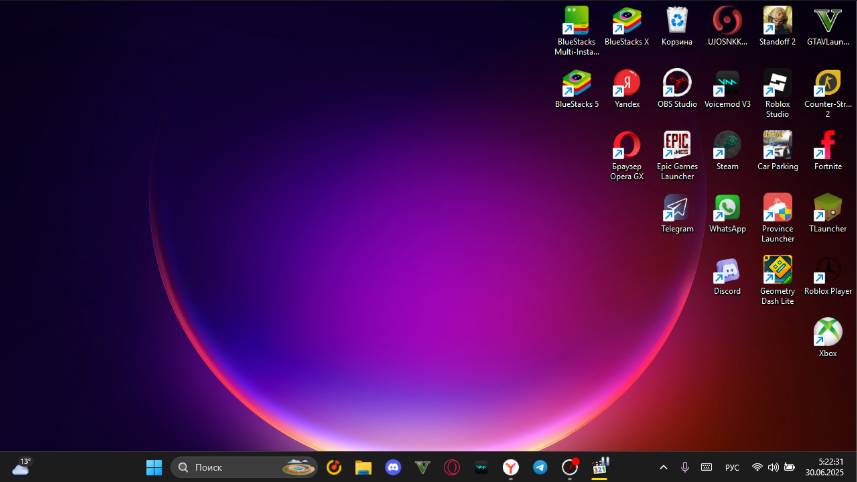Select the Telegram desktop shortcut
Viewport: 857px width, 482px height.
[677, 213]
